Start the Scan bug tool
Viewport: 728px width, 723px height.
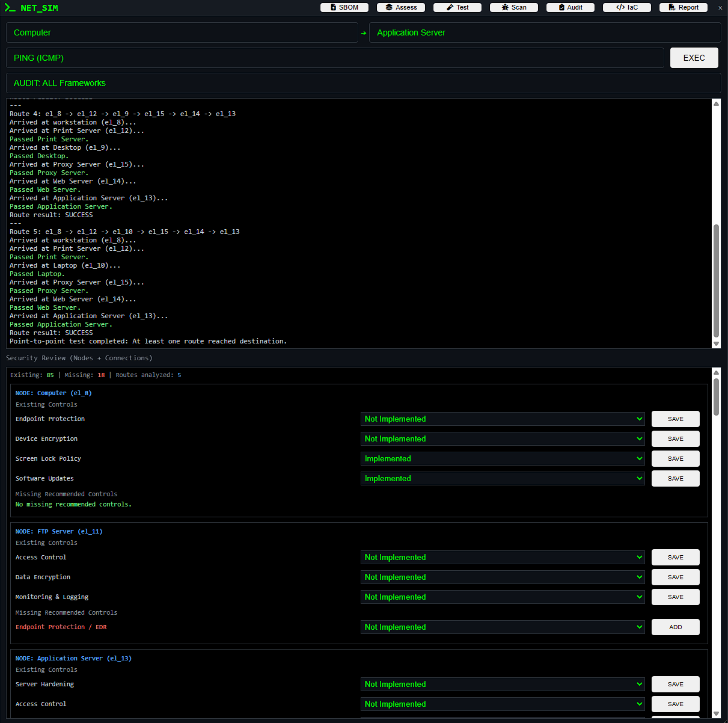coord(514,7)
